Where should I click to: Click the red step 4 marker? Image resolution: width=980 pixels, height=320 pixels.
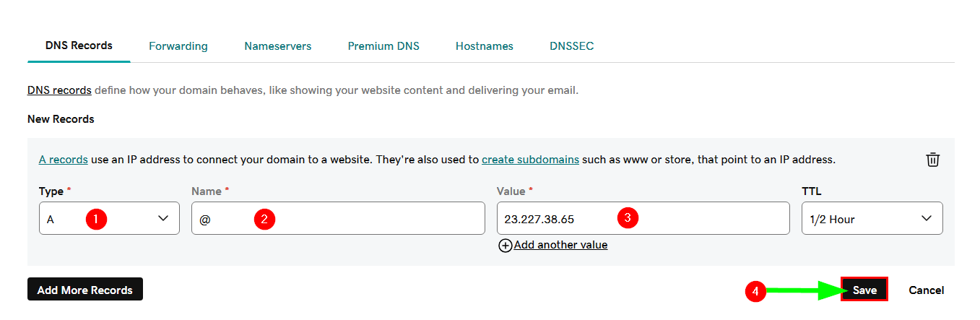[x=755, y=291]
